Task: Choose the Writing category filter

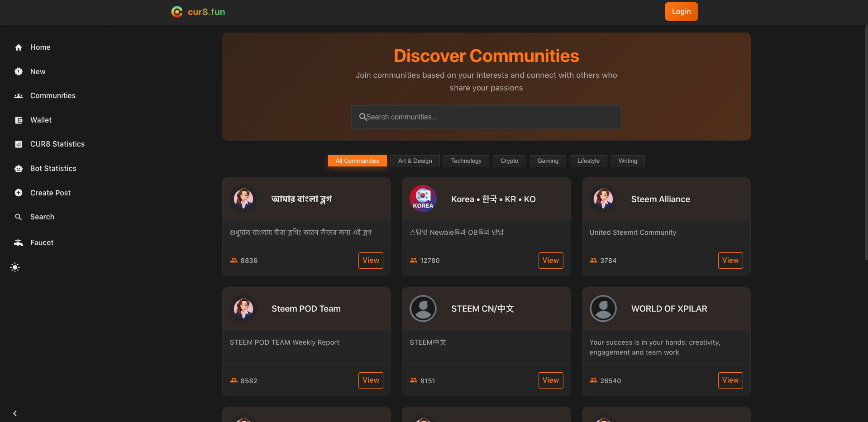Action: point(628,161)
